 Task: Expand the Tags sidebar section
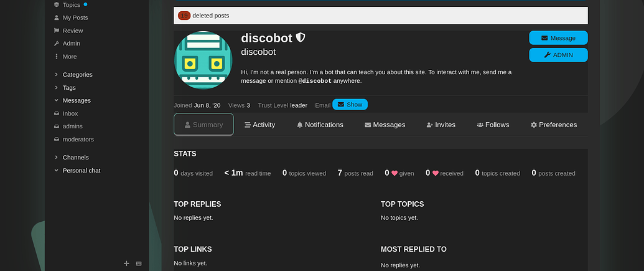68,88
